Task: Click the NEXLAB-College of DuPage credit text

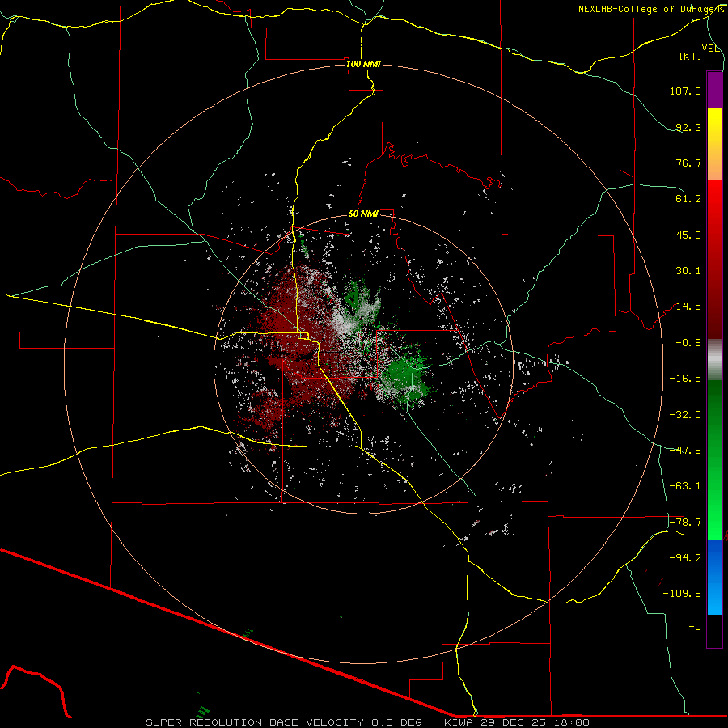Action: tap(650, 9)
